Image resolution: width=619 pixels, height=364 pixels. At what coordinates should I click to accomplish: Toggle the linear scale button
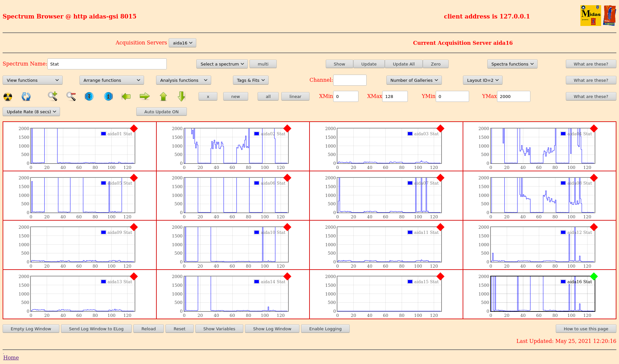[x=295, y=96]
